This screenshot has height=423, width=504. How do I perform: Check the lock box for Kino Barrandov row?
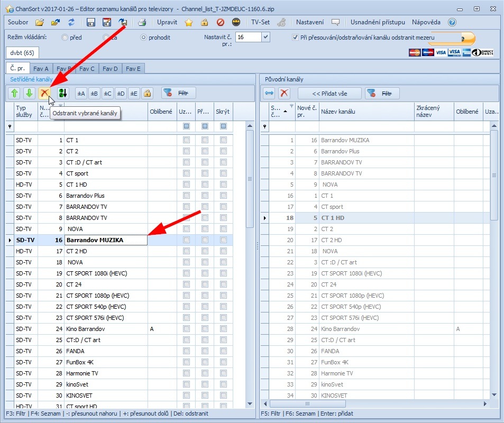(186, 329)
